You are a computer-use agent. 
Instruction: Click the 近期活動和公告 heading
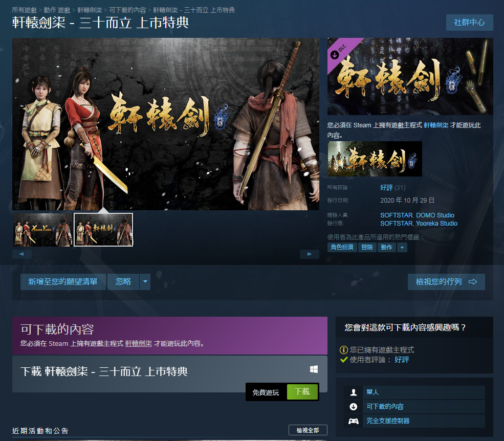pyautogui.click(x=40, y=431)
